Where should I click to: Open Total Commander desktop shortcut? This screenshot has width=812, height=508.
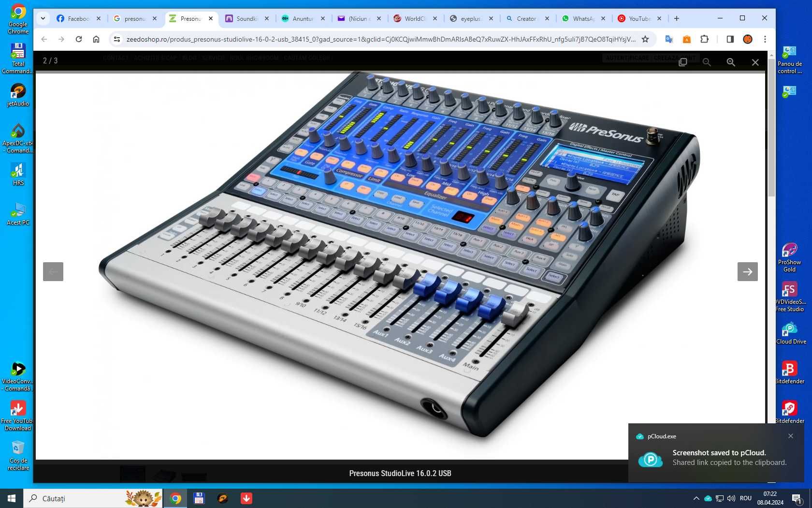click(18, 58)
